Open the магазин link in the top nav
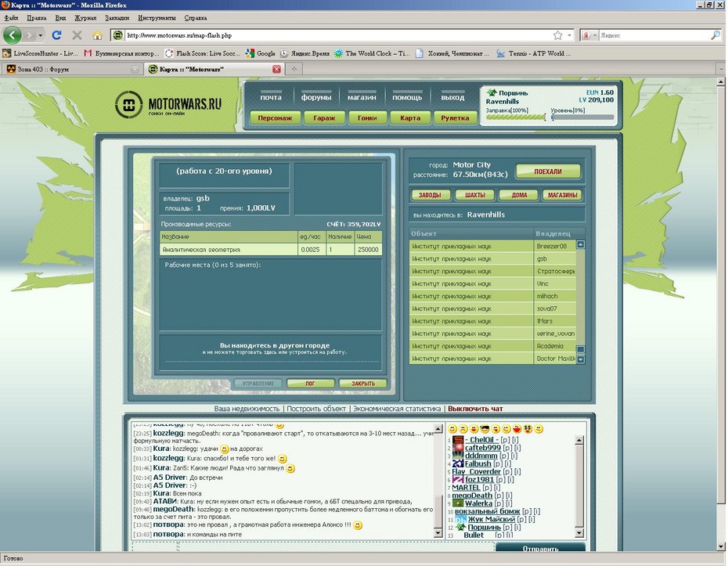The width and height of the screenshot is (728, 566). click(x=362, y=97)
